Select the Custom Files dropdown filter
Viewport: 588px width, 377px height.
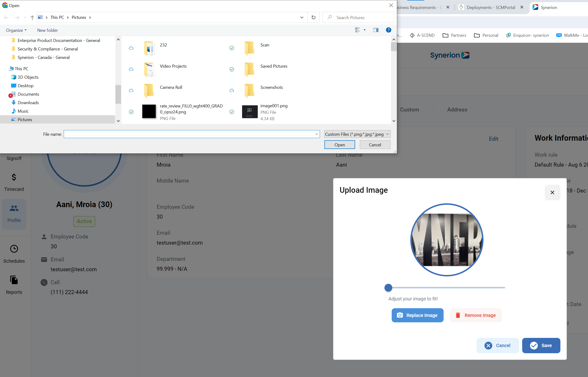(357, 134)
